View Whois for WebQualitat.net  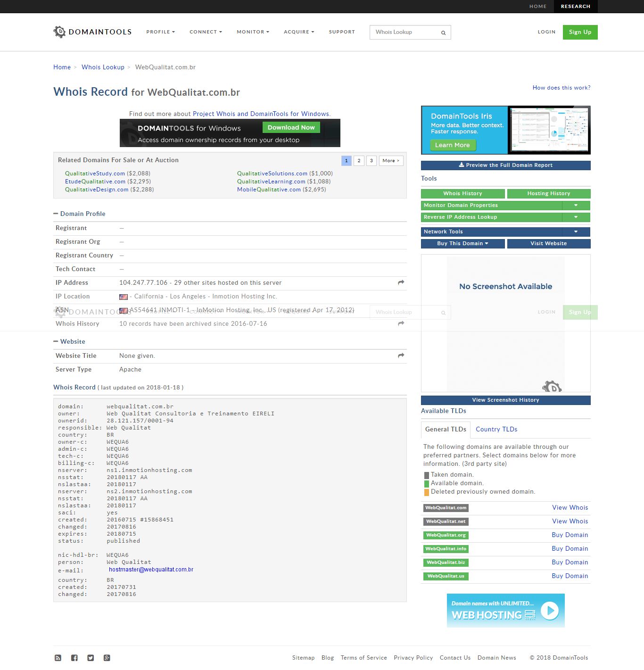coord(570,521)
